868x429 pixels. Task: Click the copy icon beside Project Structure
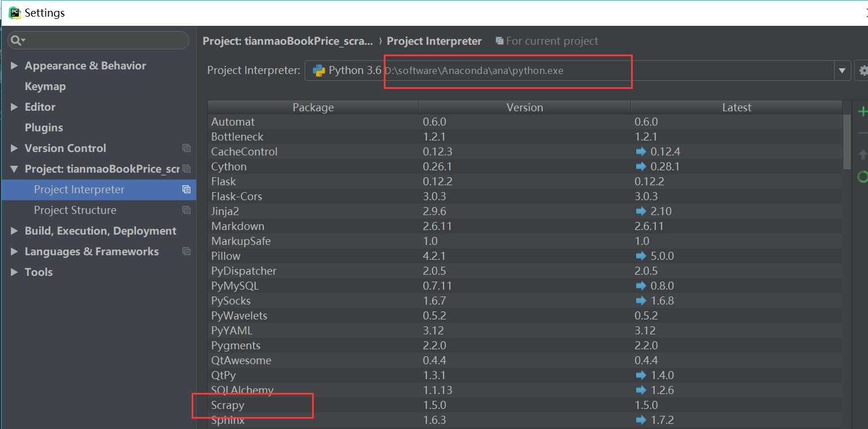pyautogui.click(x=186, y=210)
